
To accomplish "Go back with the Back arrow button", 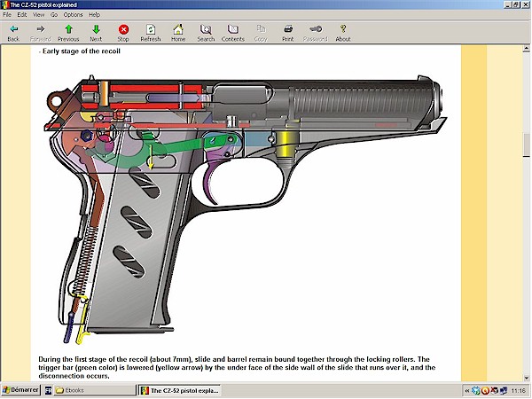I will tap(13, 33).
